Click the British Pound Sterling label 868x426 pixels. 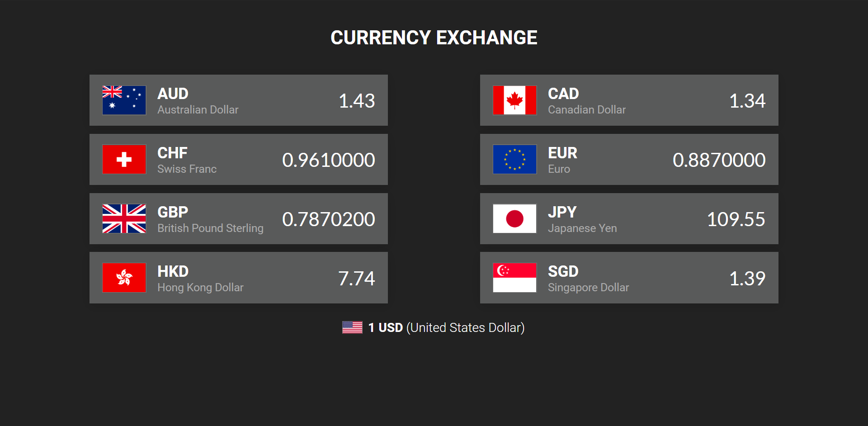(210, 228)
